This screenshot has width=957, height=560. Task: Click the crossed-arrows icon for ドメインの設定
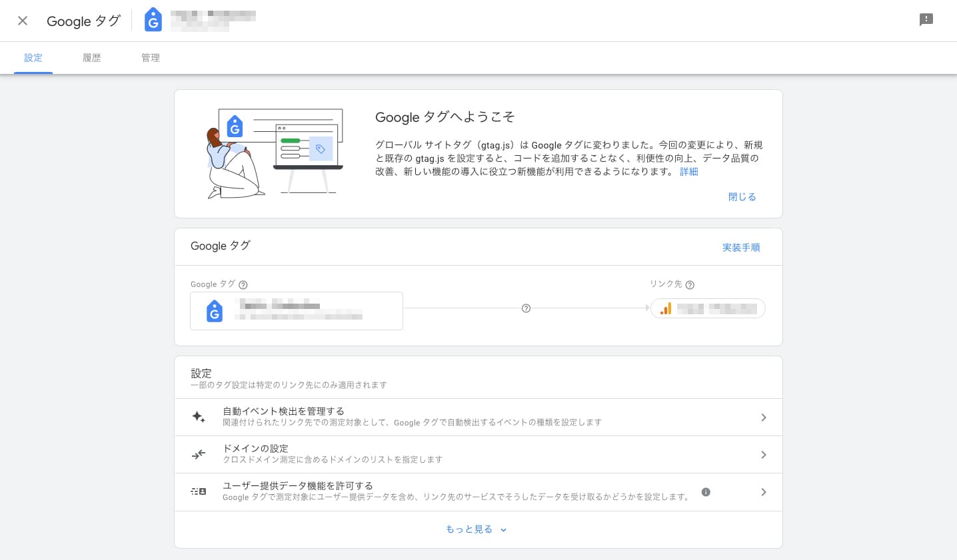[x=199, y=454]
